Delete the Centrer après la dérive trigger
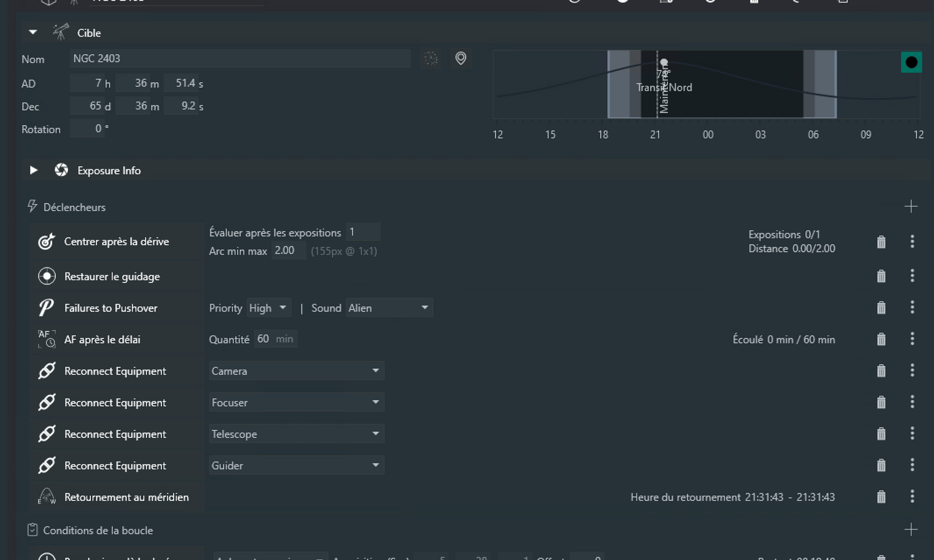Viewport: 934px width, 560px height. tap(881, 242)
